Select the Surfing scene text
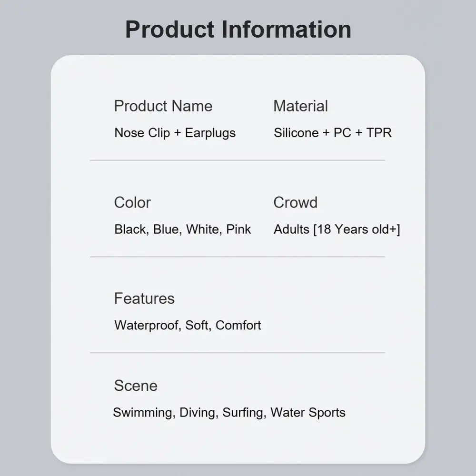This screenshot has width=476, height=476. (x=243, y=413)
